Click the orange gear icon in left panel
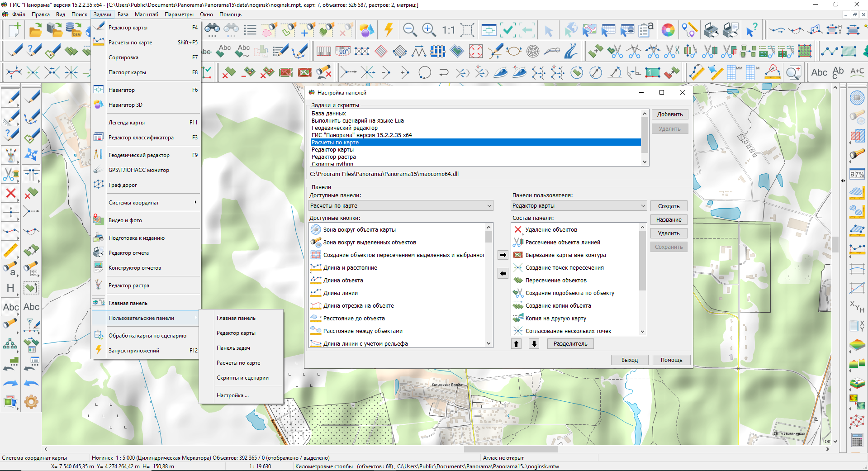 pyautogui.click(x=31, y=401)
